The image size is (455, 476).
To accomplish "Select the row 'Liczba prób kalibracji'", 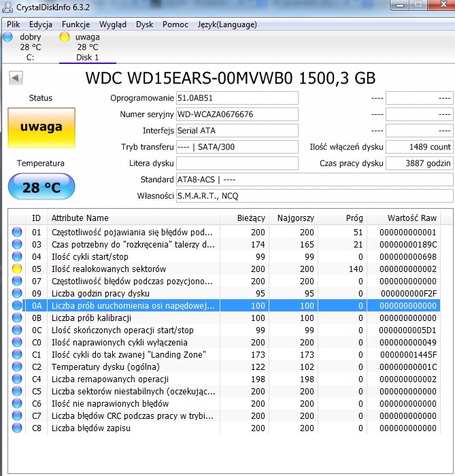I will click(224, 318).
